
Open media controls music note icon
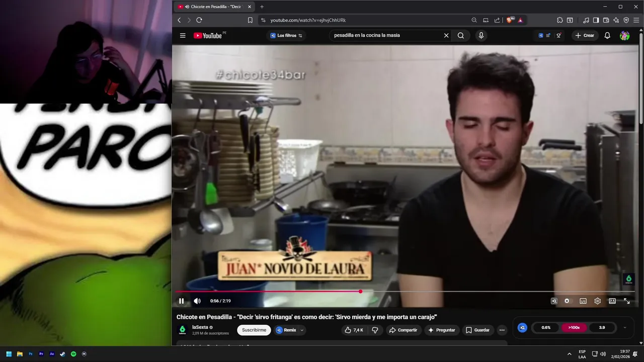(x=586, y=20)
